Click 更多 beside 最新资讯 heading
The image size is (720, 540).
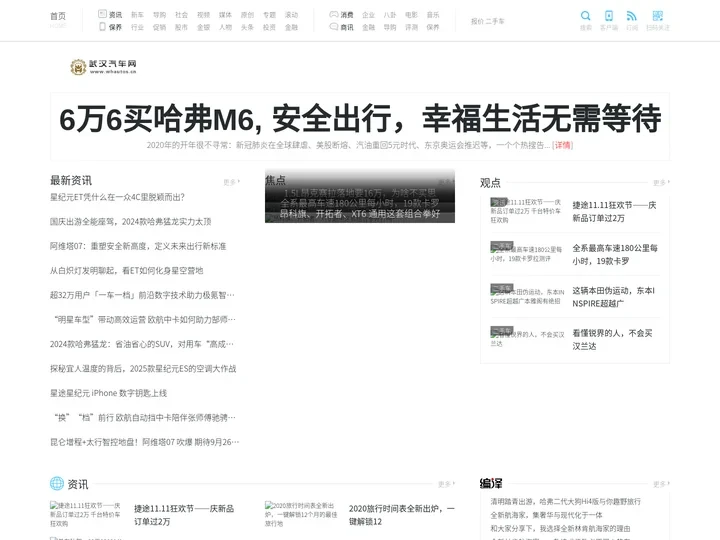click(x=231, y=182)
